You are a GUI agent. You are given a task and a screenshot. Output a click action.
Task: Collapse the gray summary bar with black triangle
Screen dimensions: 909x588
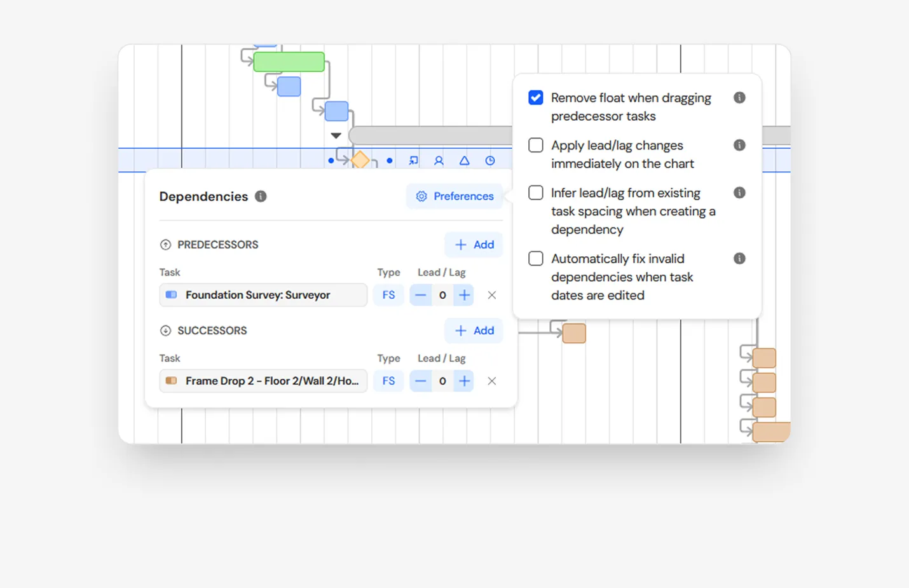tap(336, 135)
